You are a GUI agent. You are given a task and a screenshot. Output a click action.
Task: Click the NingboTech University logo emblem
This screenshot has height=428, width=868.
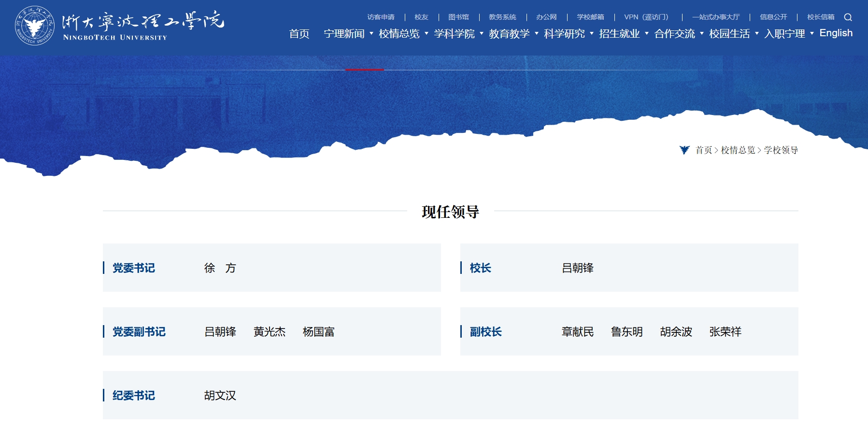34,26
